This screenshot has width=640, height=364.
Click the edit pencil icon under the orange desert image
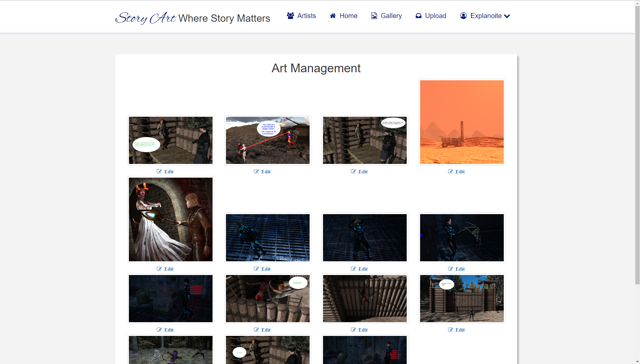tap(451, 172)
